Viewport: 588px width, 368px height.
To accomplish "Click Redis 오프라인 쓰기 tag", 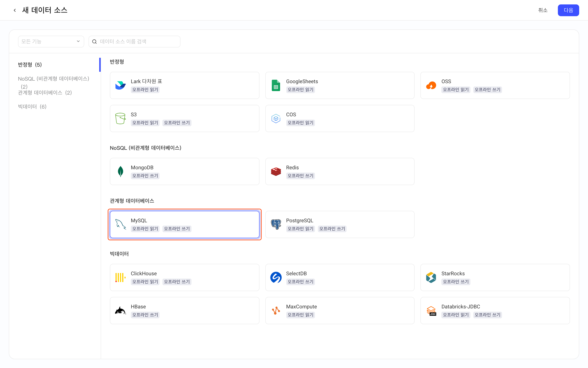I will point(300,176).
